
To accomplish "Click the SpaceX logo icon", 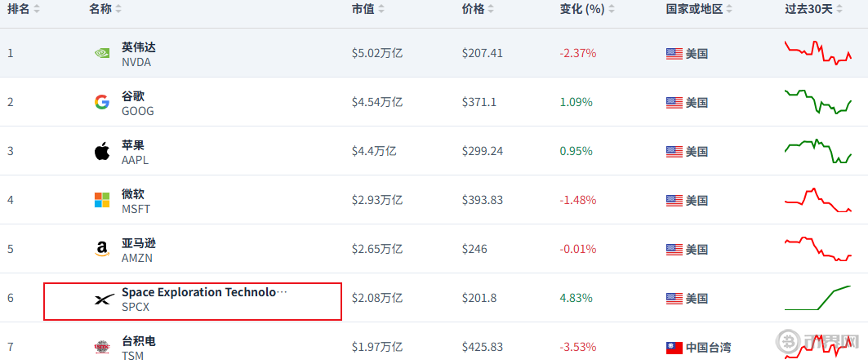I will pyautogui.click(x=104, y=300).
